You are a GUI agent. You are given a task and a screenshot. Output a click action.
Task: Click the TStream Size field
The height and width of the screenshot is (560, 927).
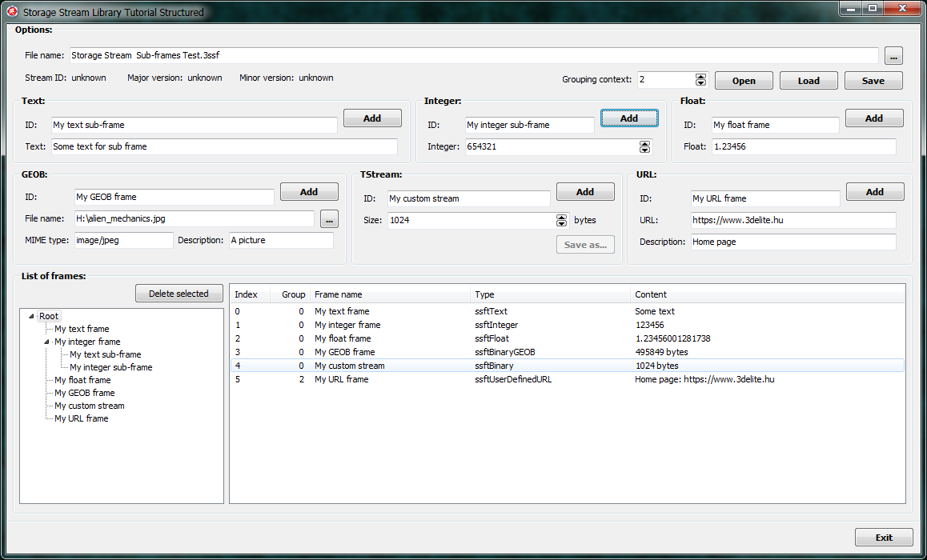[x=472, y=220]
